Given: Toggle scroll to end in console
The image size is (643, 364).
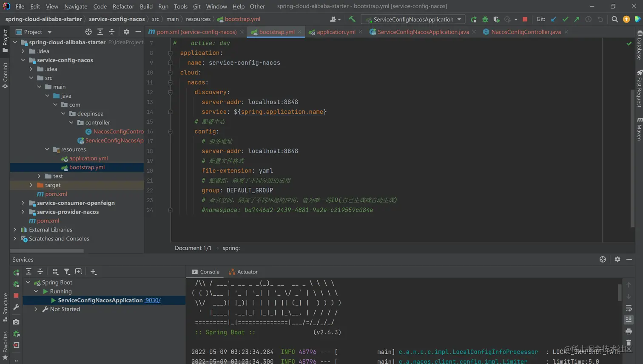Looking at the screenshot, I should [x=629, y=319].
